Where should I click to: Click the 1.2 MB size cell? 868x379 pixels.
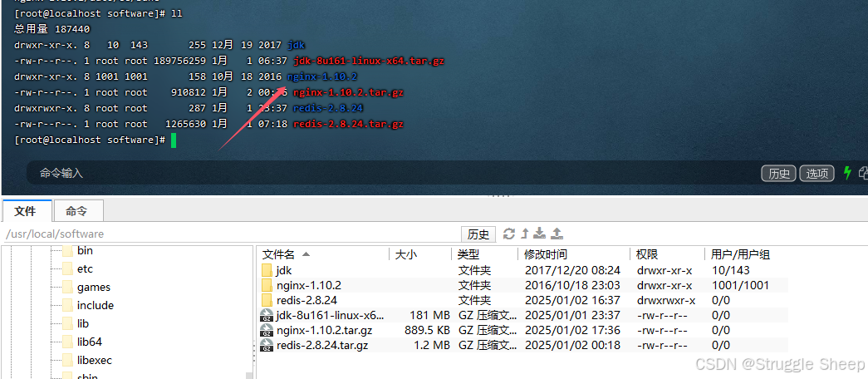tap(432, 345)
